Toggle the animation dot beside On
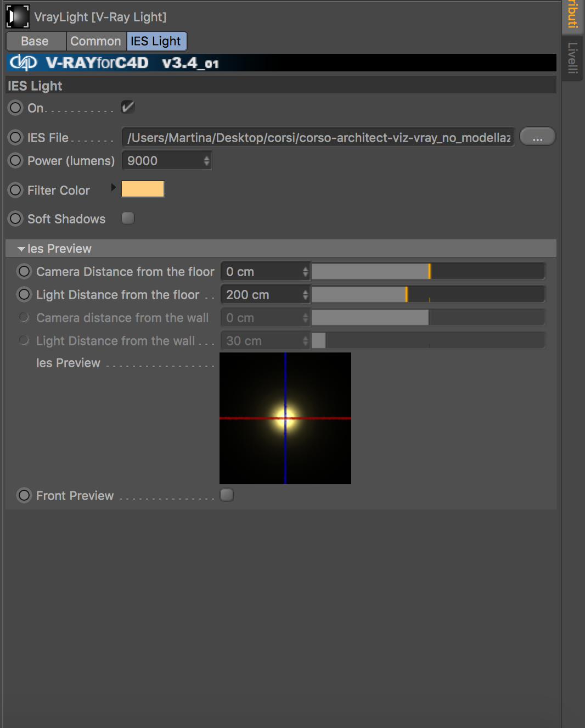Viewport: 585px width, 728px height. [15, 108]
